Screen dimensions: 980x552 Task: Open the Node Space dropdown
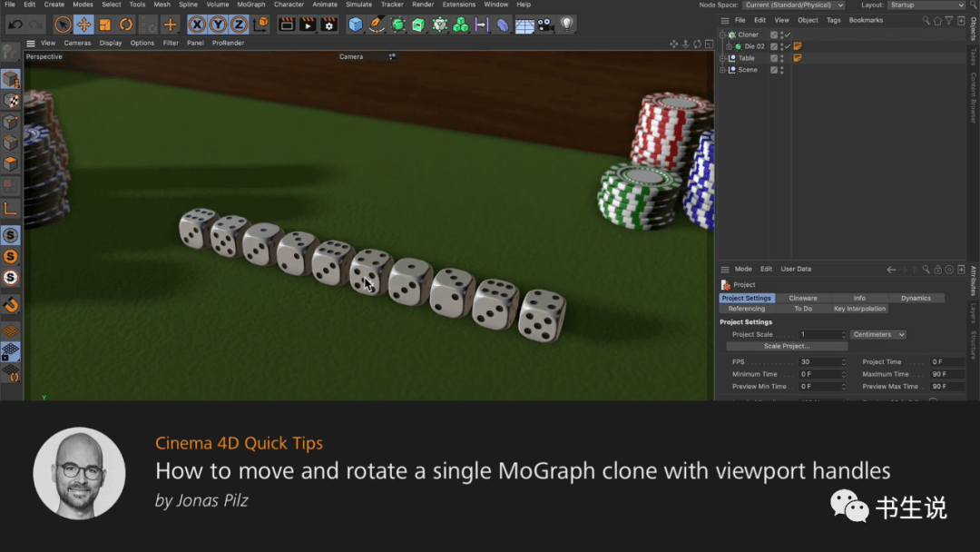point(794,5)
